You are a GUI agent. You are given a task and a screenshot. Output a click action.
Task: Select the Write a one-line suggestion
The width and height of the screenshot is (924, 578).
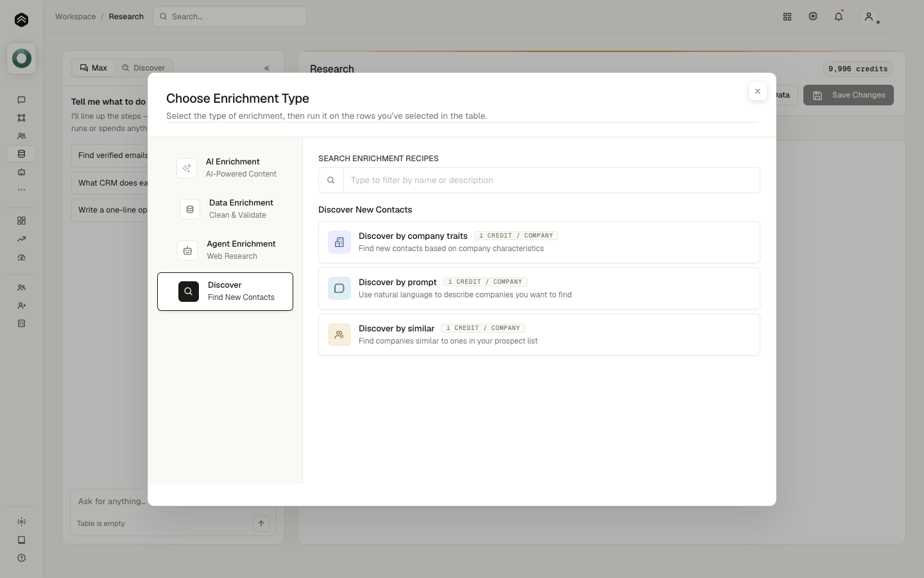coord(110,210)
